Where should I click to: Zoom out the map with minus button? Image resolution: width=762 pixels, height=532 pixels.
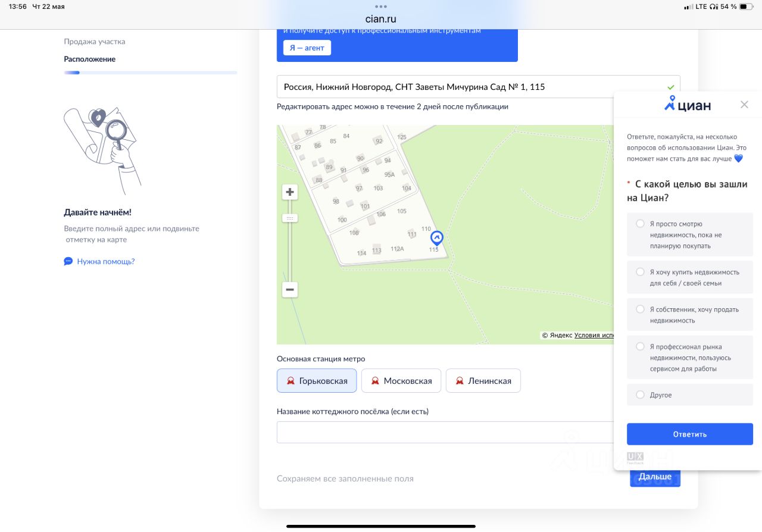pyautogui.click(x=290, y=290)
